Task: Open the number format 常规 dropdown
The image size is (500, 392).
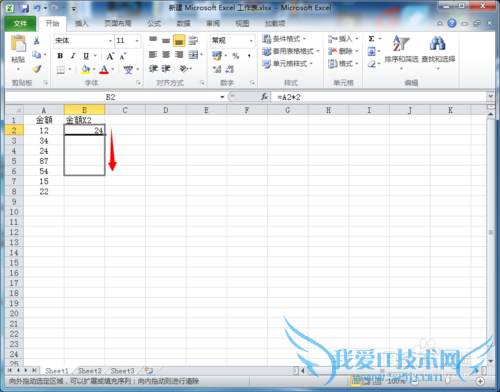Action: pos(251,41)
